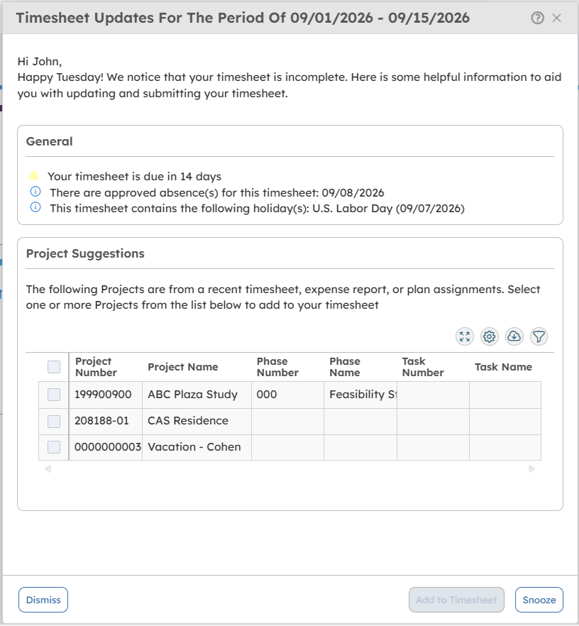Check the ABC Plaza Study row checkbox
579x626 pixels.
54,394
